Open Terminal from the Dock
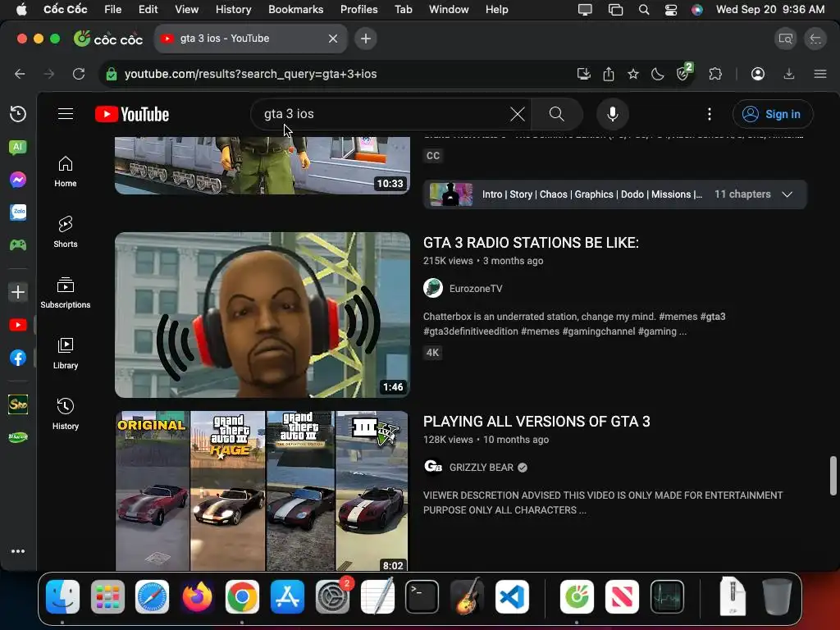The height and width of the screenshot is (630, 840). 422,597
